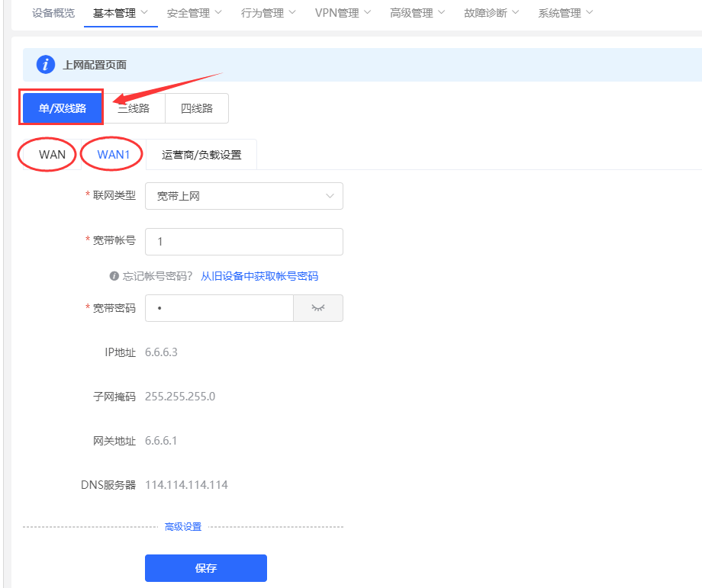Viewport: 702px width, 588px height.
Task: Switch to the 基本管理 tab
Action: 114,13
